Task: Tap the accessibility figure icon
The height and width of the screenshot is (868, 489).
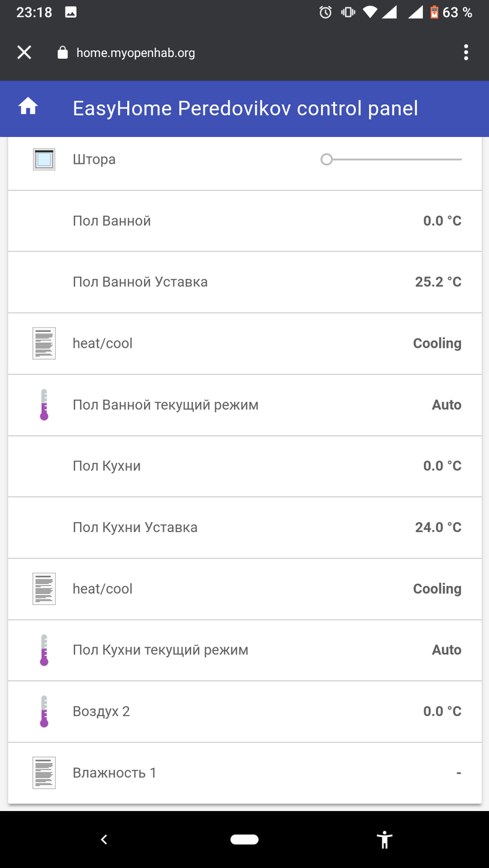Action: [384, 839]
